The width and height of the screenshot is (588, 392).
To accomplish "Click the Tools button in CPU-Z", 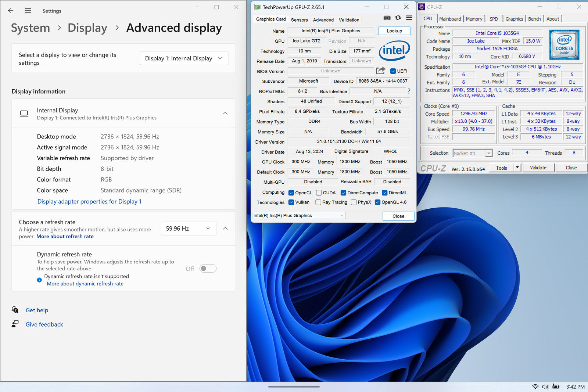I will 501,168.
